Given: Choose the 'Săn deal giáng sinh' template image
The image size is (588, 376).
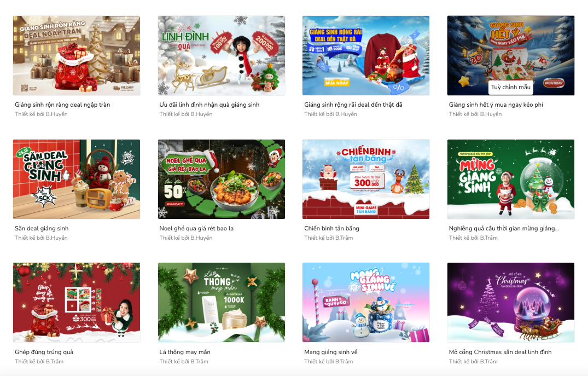Looking at the screenshot, I should (x=77, y=179).
